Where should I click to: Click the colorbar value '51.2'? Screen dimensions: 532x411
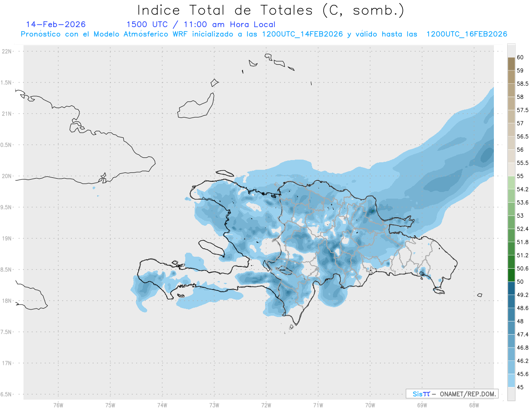pos(523,255)
